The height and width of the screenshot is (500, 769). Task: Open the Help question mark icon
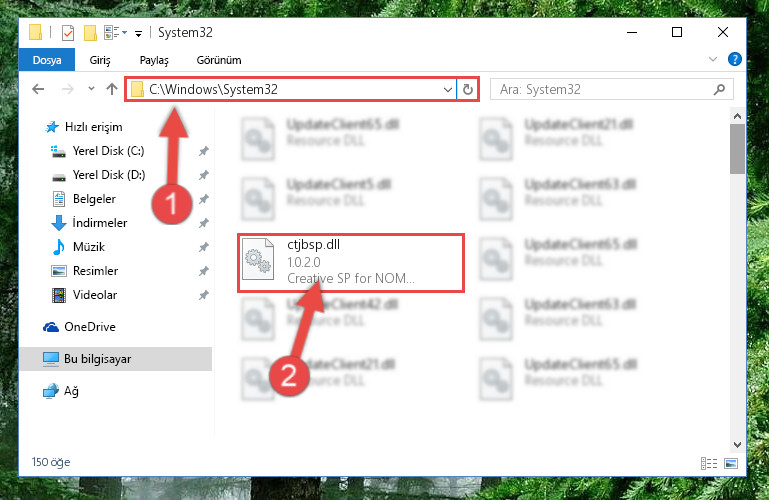734,59
